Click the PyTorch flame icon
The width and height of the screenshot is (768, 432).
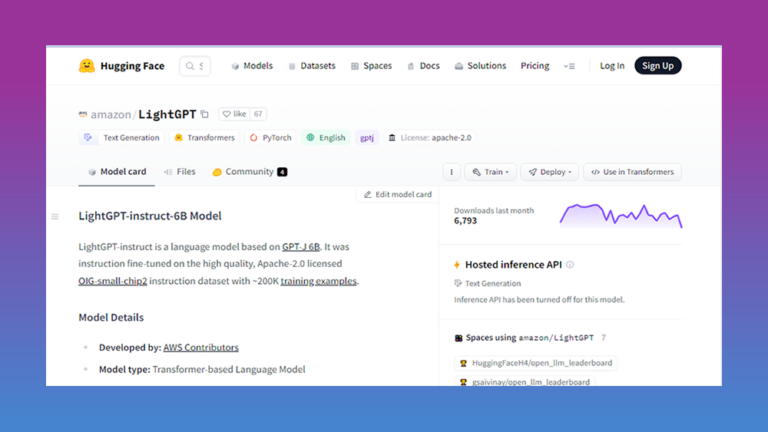pyautogui.click(x=254, y=138)
